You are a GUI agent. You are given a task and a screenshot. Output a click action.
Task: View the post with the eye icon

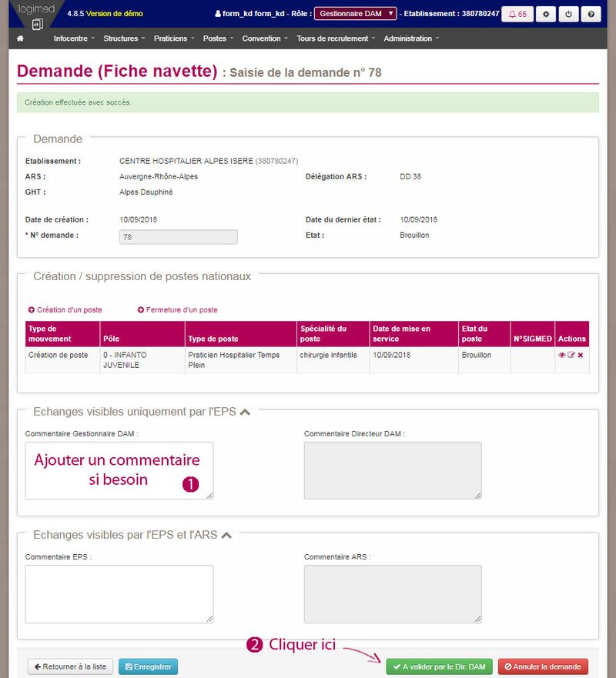pyautogui.click(x=561, y=355)
